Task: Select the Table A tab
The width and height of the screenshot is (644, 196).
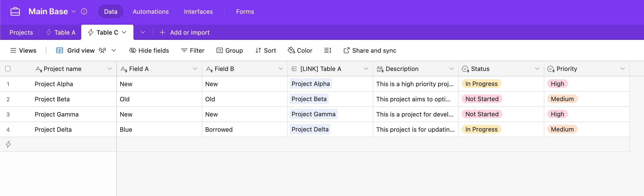Action: coord(65,33)
